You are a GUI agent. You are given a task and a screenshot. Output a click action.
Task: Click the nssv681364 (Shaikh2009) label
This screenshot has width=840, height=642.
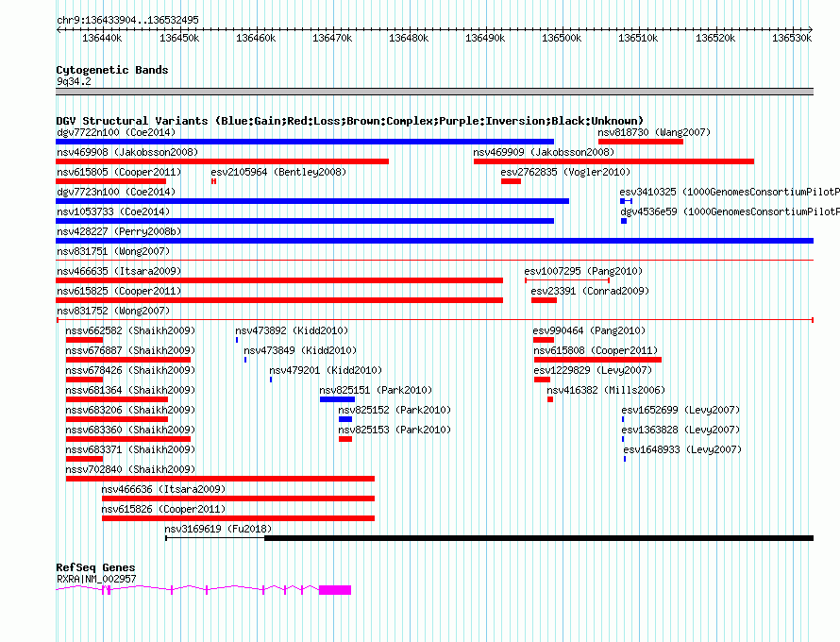(x=130, y=390)
